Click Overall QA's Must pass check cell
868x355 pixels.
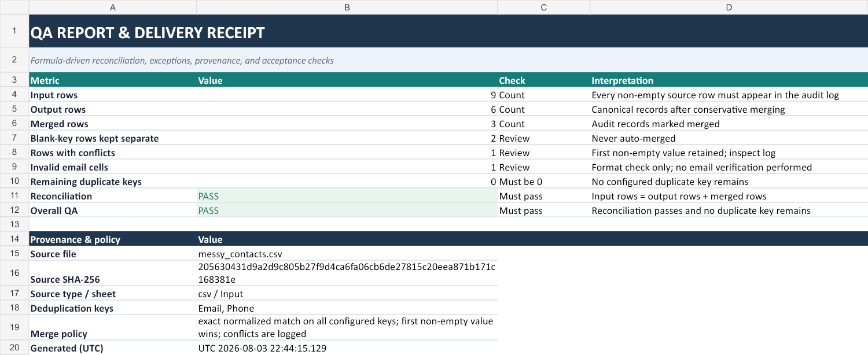(544, 210)
